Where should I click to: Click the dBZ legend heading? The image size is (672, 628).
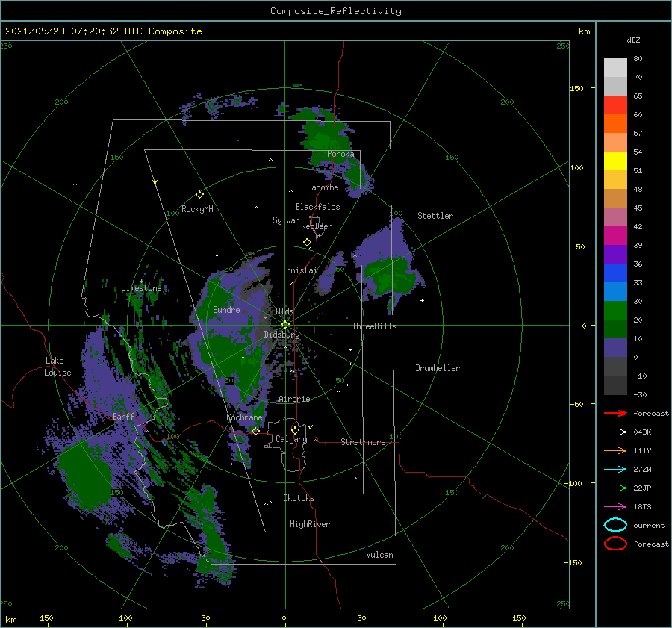point(633,40)
